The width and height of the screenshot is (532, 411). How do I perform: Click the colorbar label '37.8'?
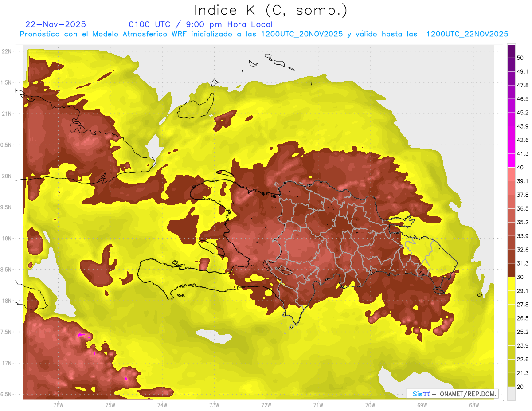click(x=522, y=195)
